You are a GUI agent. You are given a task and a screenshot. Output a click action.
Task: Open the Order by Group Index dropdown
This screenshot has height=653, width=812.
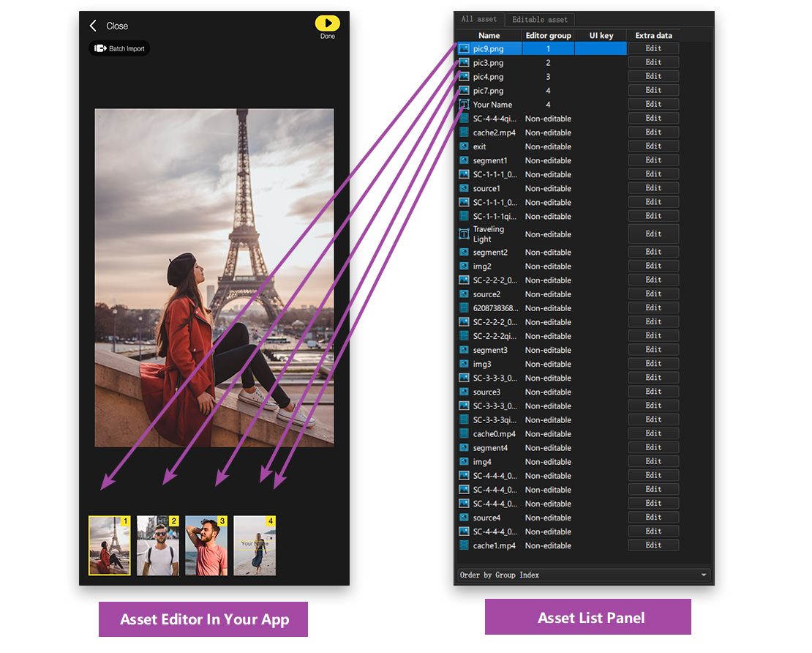click(583, 575)
